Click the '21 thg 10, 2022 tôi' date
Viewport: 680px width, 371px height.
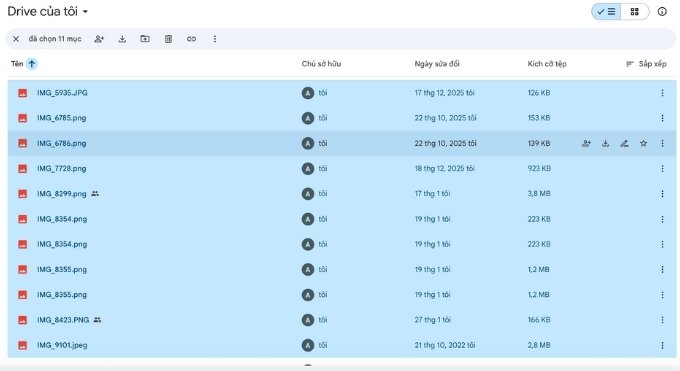[445, 345]
